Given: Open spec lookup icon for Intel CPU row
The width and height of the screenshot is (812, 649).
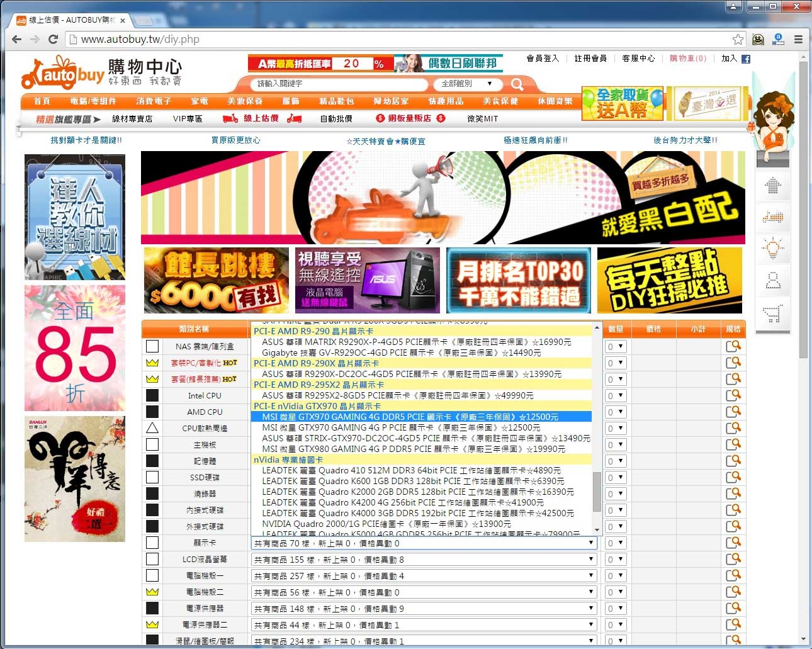Looking at the screenshot, I should pyautogui.click(x=733, y=395).
